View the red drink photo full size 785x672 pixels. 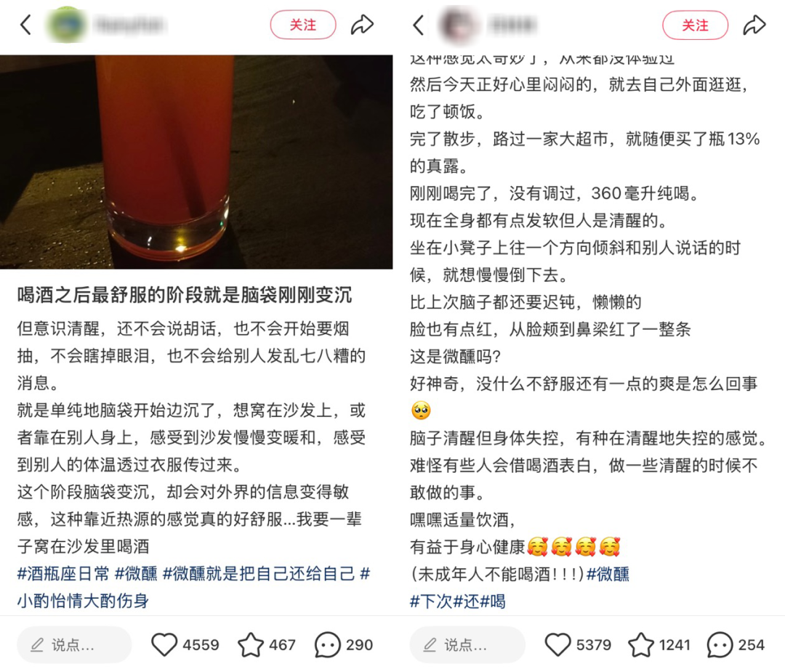pyautogui.click(x=196, y=161)
